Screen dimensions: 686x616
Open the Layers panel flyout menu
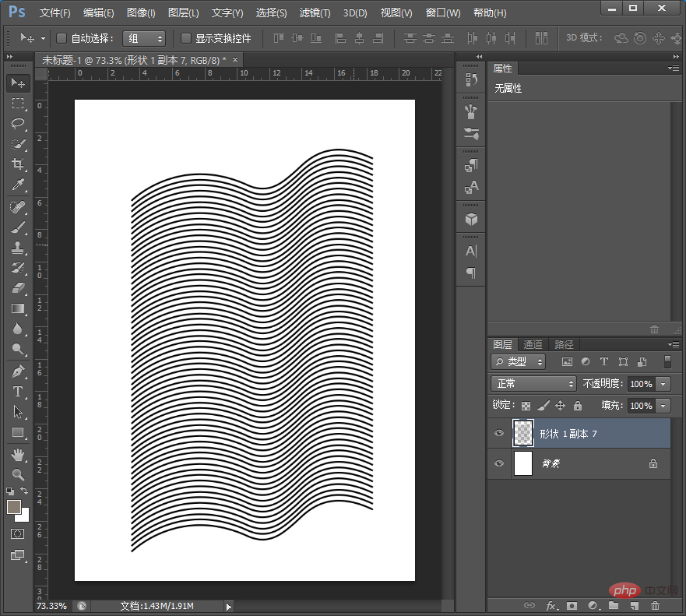pyautogui.click(x=674, y=344)
